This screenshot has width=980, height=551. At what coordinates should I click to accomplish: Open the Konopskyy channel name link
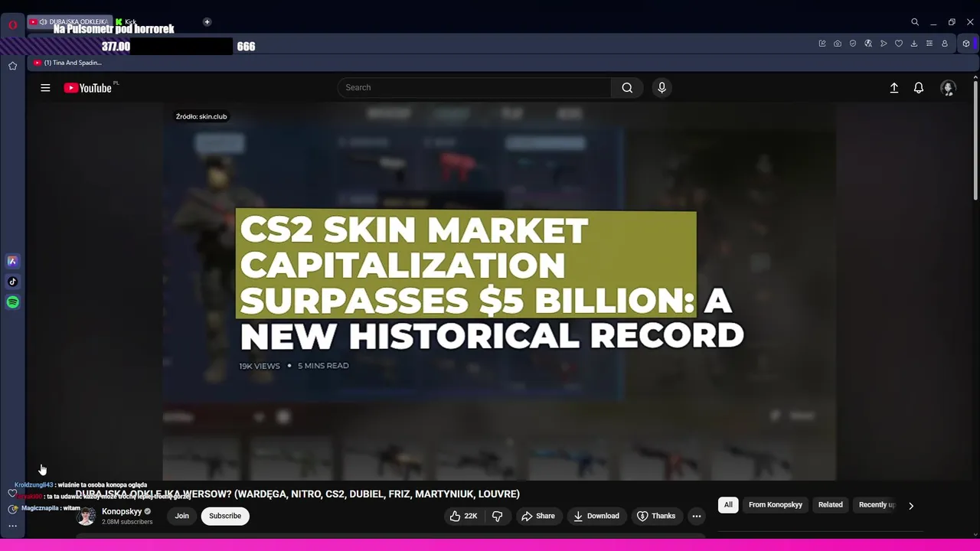tap(122, 511)
